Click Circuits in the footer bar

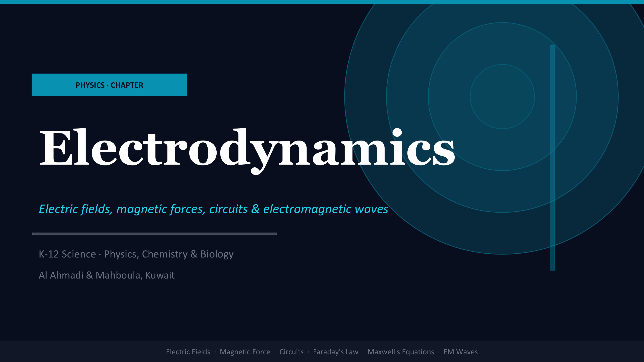(x=291, y=352)
